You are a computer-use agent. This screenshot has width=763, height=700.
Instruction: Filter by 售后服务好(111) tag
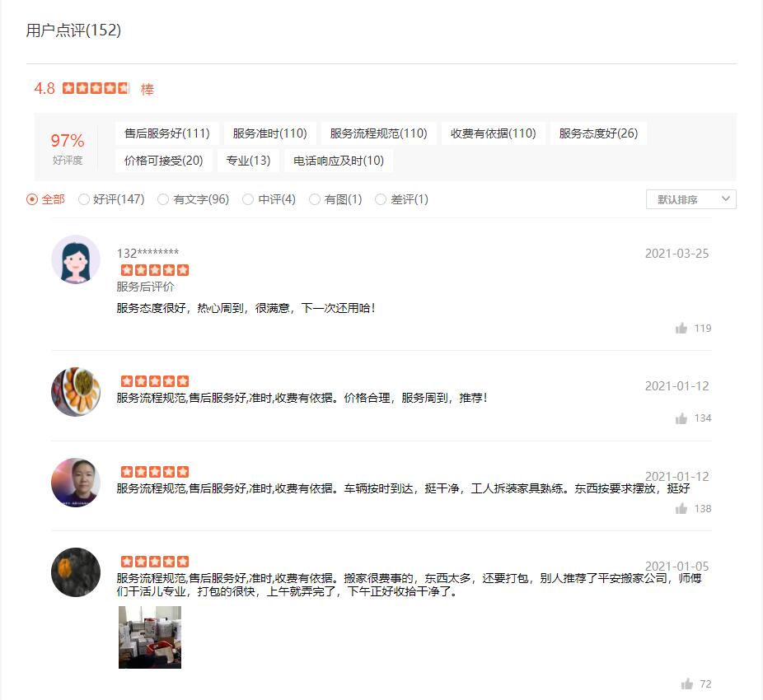point(166,133)
